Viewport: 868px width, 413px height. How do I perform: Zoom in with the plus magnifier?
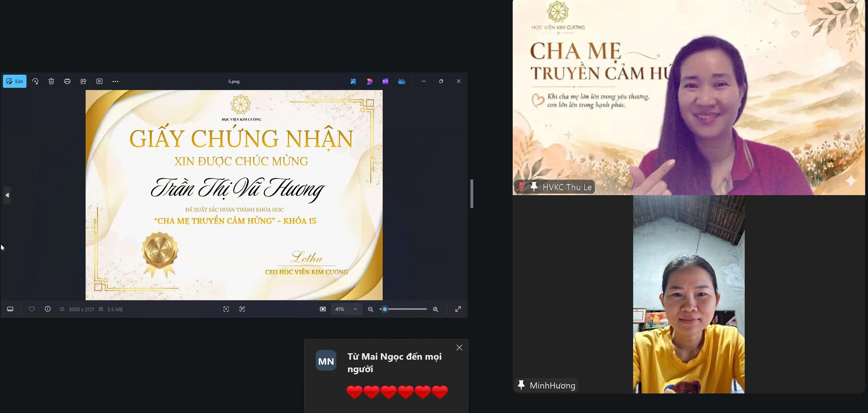click(436, 309)
